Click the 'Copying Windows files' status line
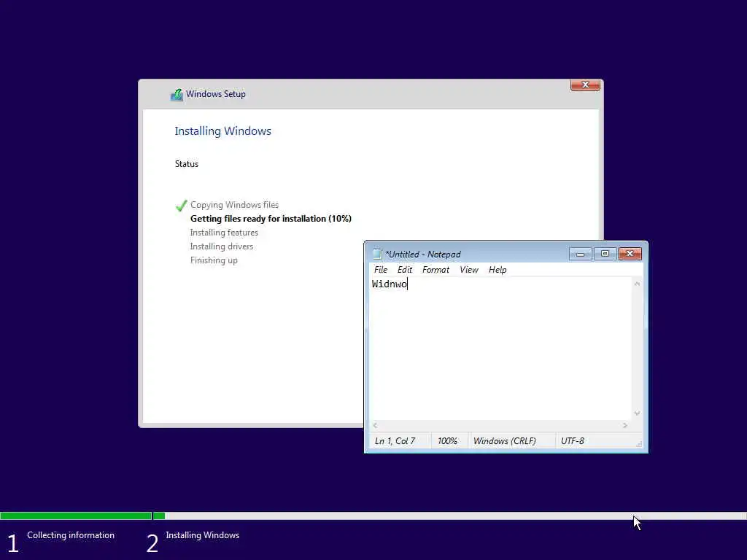Image resolution: width=747 pixels, height=560 pixels. point(234,205)
